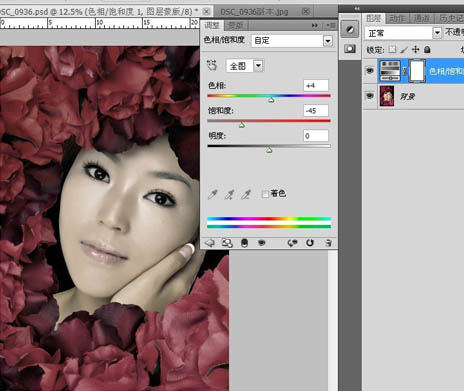This screenshot has height=391, width=464.
Task: Click the saturation value field showing -45
Action: click(316, 111)
